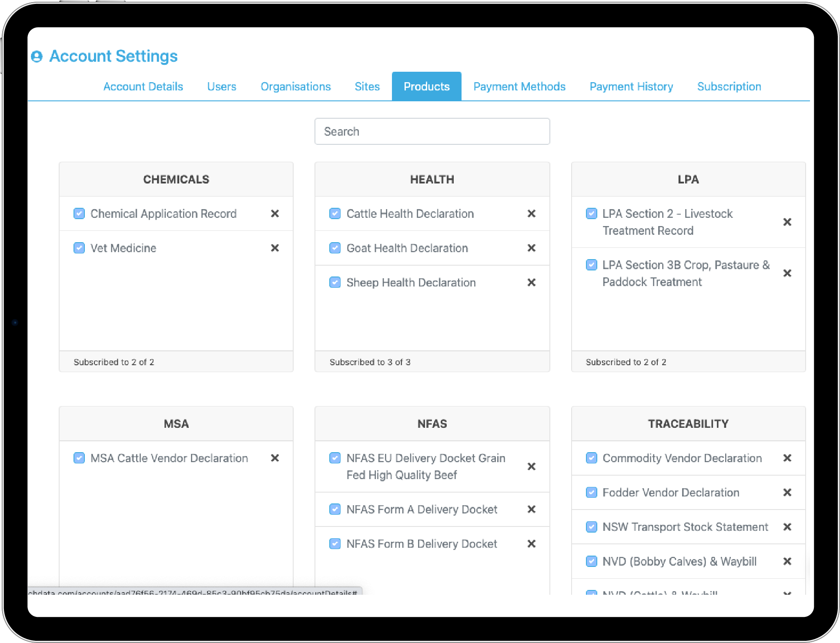The image size is (840, 643).
Task: Uncheck Chemical Application Record checkbox
Action: (79, 213)
